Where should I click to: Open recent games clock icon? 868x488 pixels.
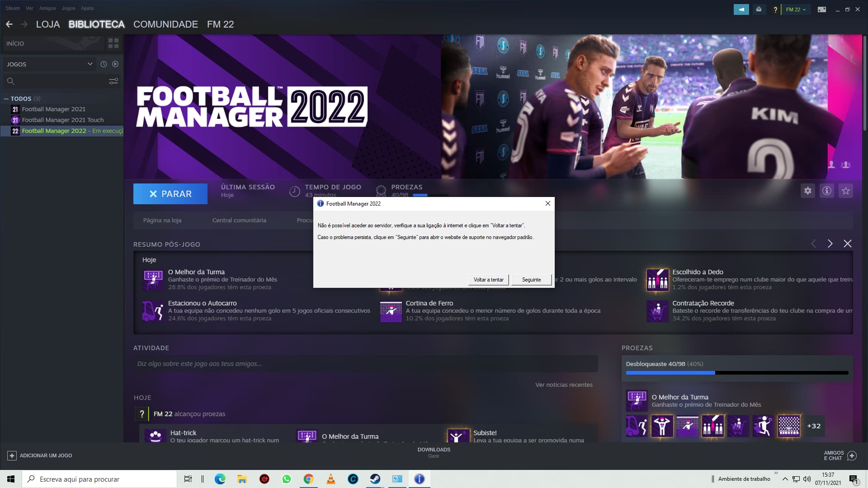click(x=104, y=64)
